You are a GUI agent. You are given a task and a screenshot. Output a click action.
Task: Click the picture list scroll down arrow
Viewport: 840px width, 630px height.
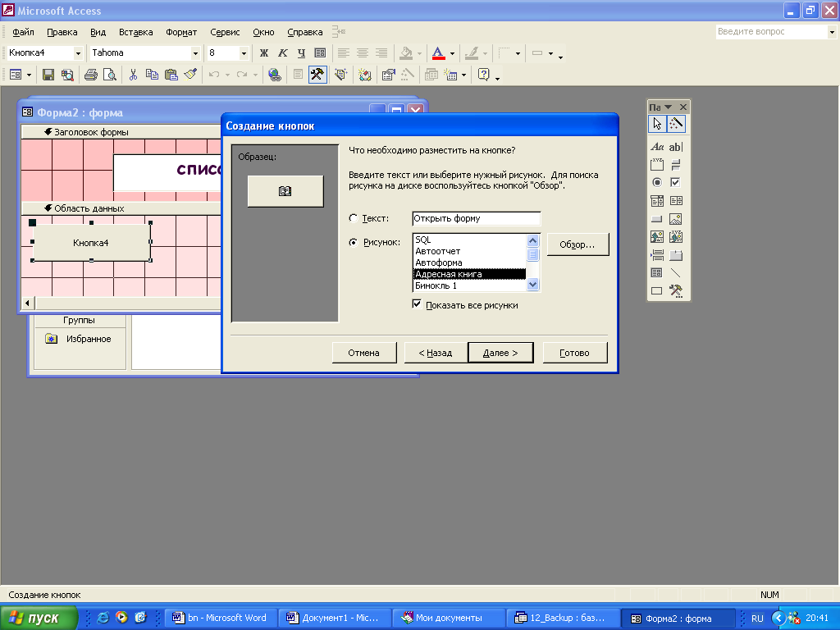pos(532,285)
